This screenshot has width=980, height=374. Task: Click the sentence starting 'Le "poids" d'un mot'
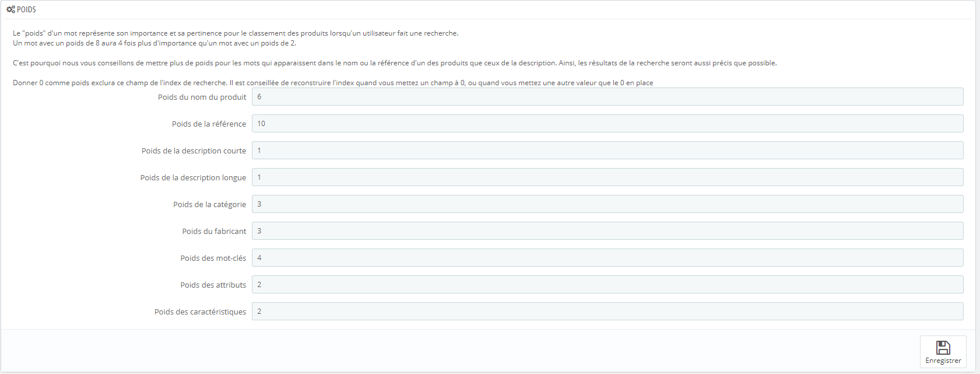pyautogui.click(x=236, y=33)
